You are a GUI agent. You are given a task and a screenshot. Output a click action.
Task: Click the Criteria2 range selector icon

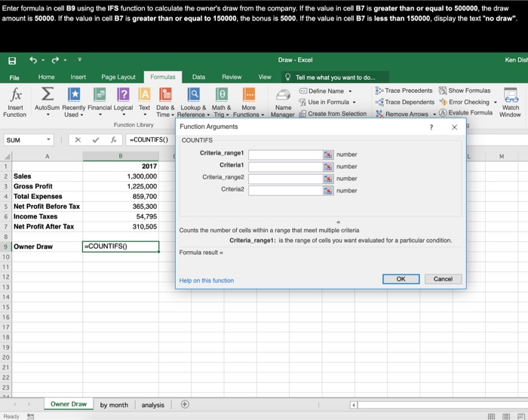pyautogui.click(x=327, y=191)
